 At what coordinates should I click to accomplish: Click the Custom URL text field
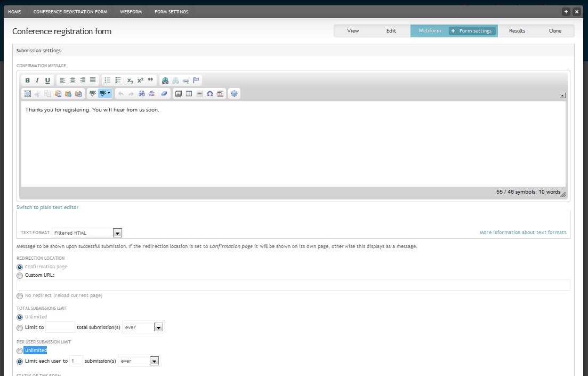(293, 285)
